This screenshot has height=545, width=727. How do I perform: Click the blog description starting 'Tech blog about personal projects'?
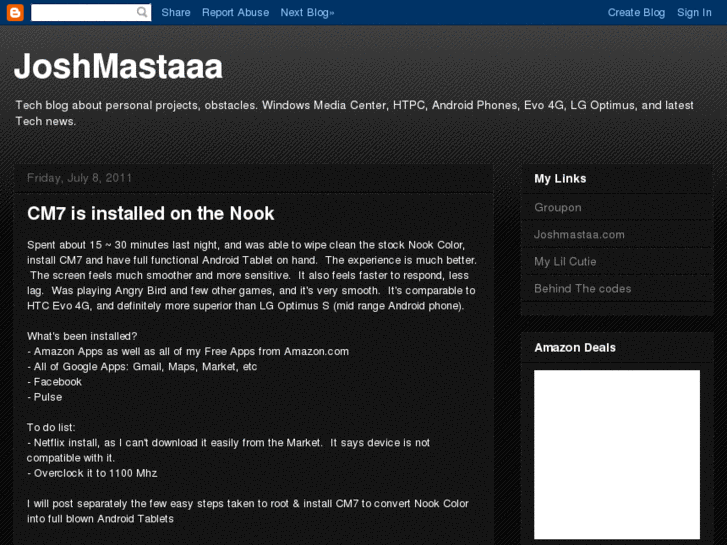click(354, 113)
